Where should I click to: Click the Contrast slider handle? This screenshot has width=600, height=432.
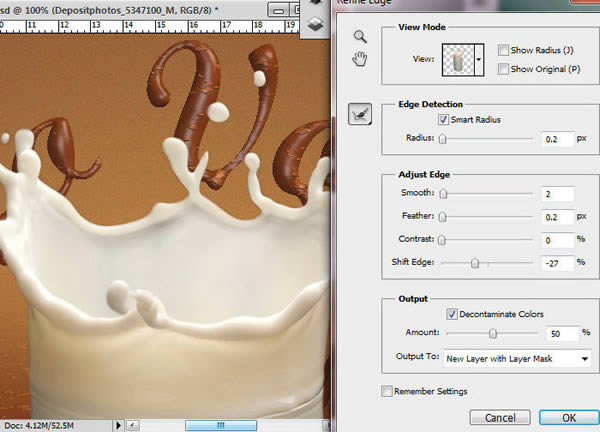click(x=442, y=240)
